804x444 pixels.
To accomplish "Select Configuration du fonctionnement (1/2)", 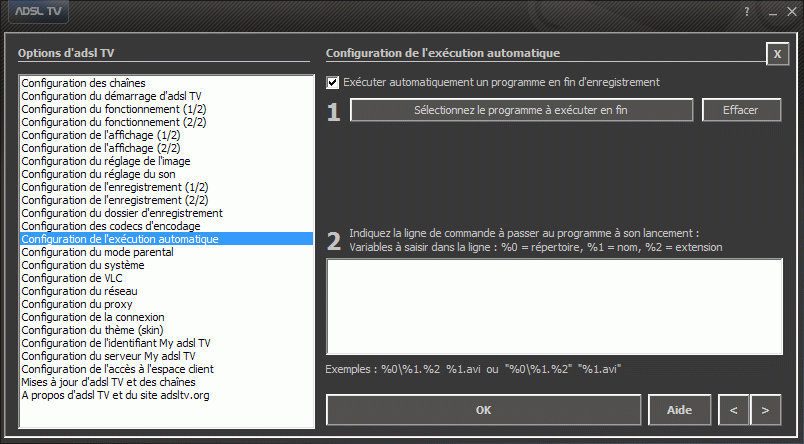I will [167, 109].
